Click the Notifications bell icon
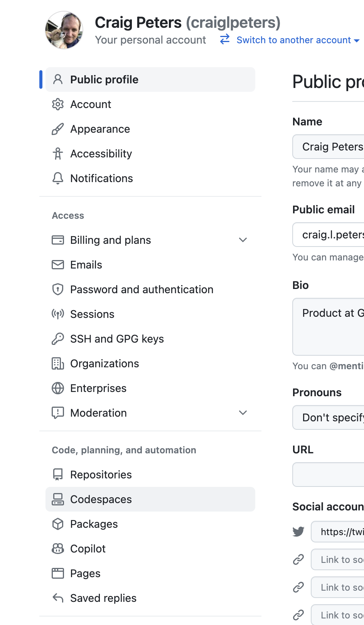 58,178
